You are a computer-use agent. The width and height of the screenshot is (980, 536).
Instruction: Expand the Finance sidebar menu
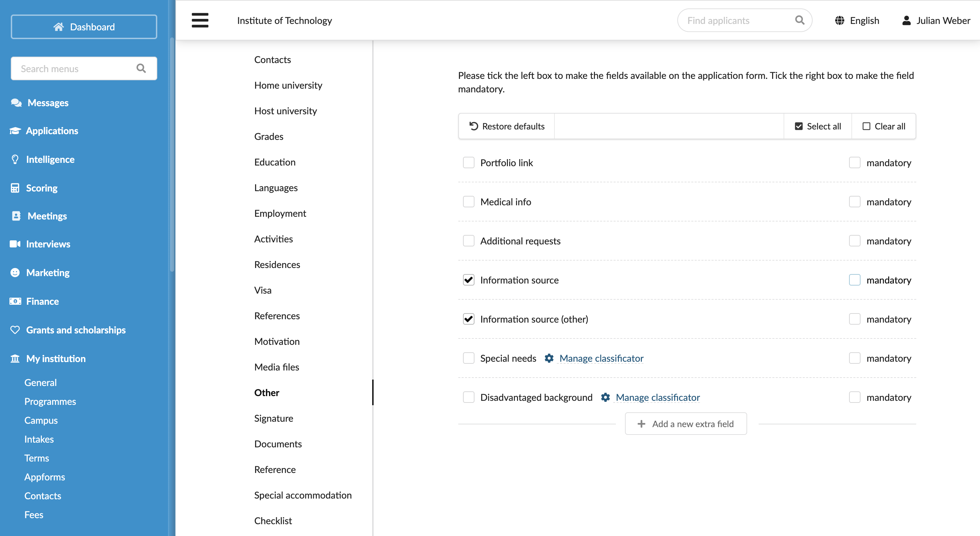(42, 301)
